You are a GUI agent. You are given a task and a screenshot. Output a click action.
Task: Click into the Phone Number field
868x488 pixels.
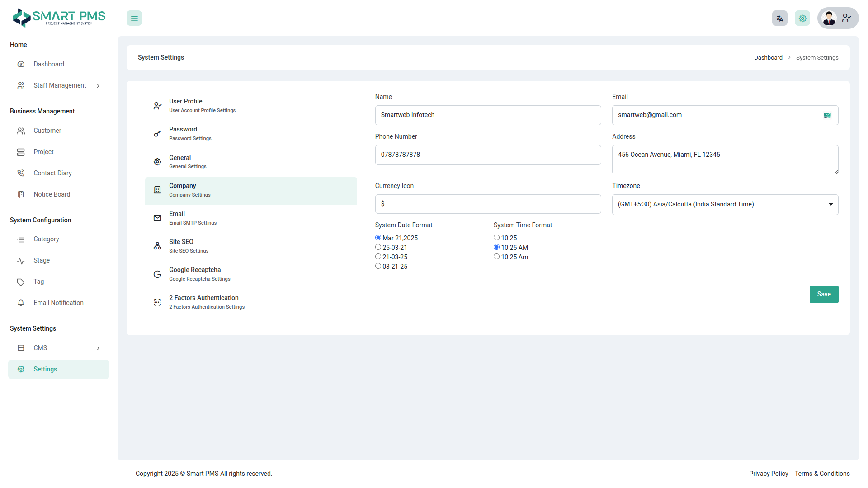(x=487, y=155)
